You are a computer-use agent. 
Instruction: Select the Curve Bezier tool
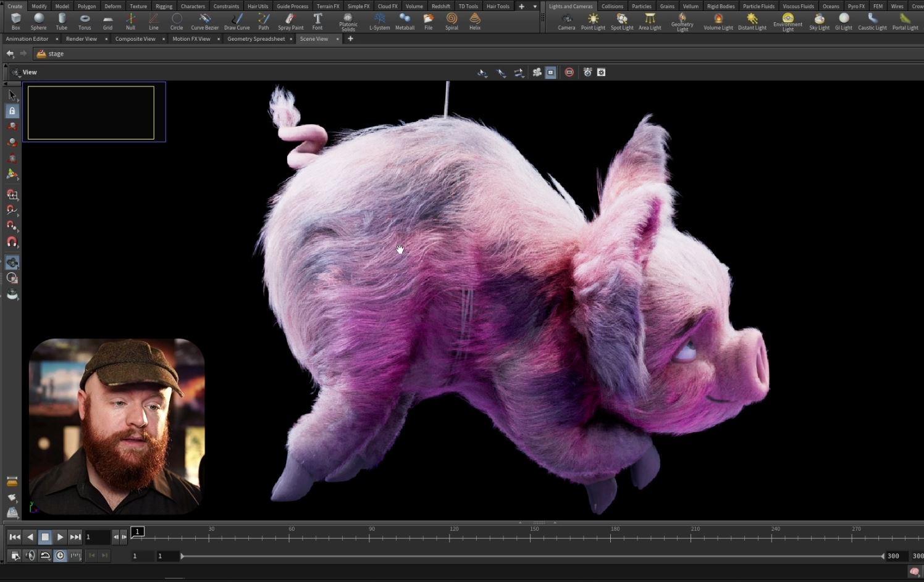(205, 22)
